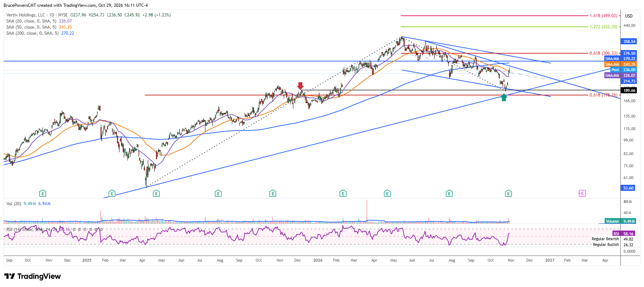Click the Post 236.00 price tag
This screenshot has height=287, width=644.
coord(624,70)
